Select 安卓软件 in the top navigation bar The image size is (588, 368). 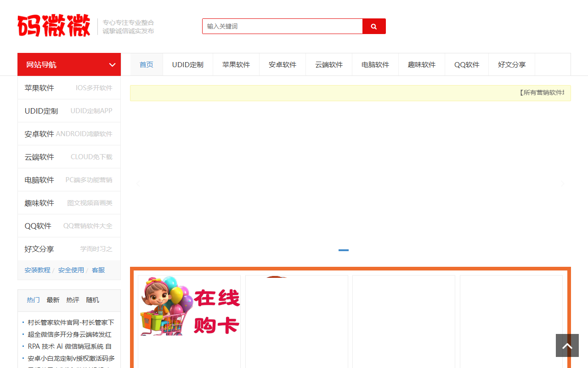click(283, 64)
